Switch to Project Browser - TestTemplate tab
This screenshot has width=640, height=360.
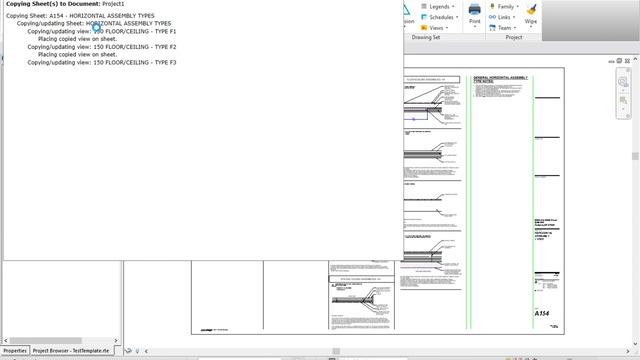[x=71, y=351]
